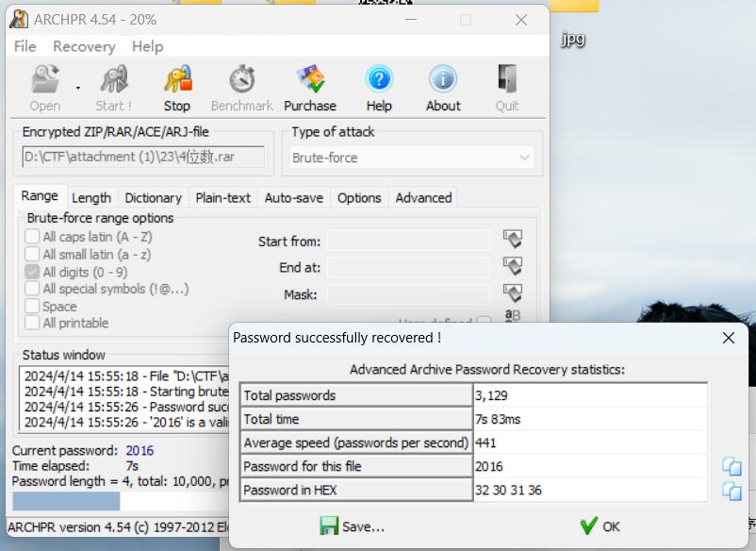Close the Password successfully recovered dialog

pyautogui.click(x=729, y=338)
